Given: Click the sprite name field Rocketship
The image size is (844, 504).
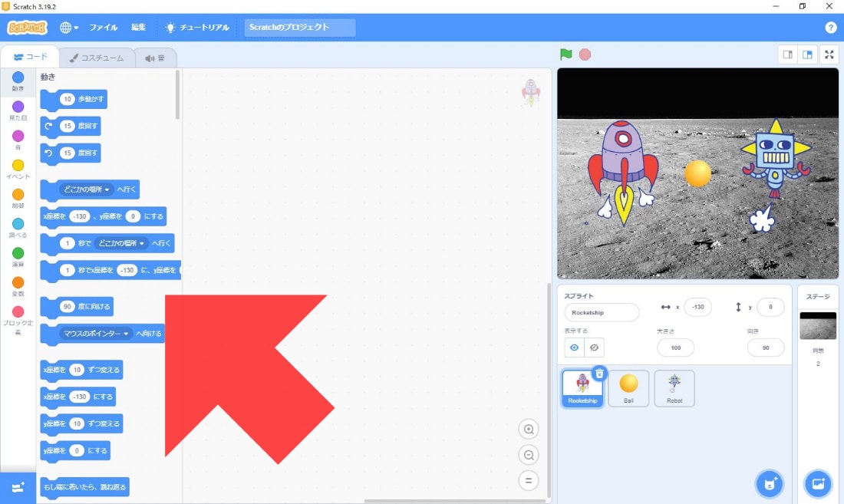Looking at the screenshot, I should 602,312.
